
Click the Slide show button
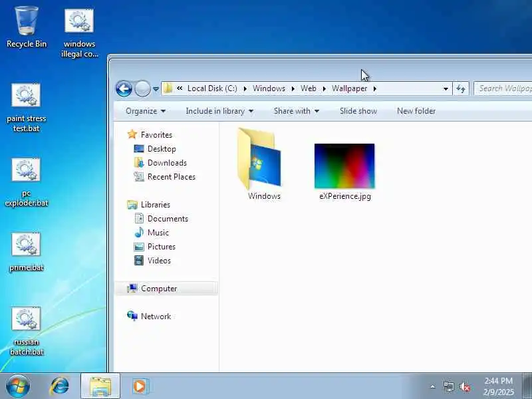point(358,111)
